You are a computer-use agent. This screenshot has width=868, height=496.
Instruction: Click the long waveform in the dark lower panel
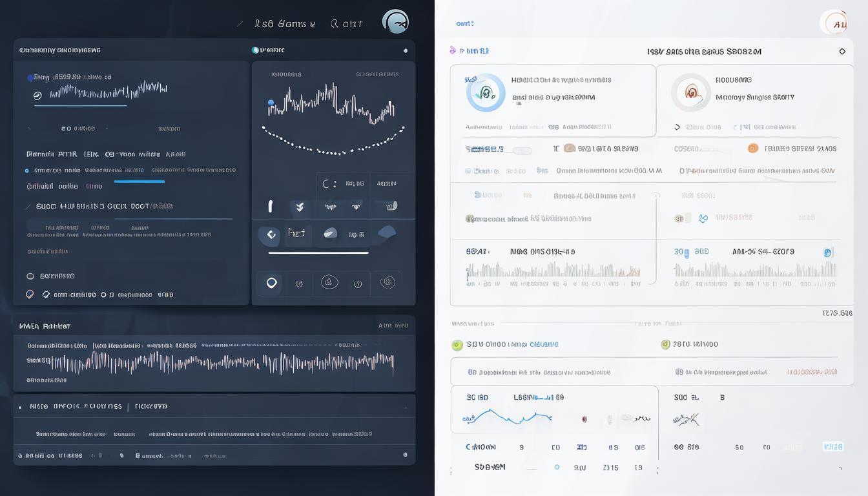tap(220, 364)
